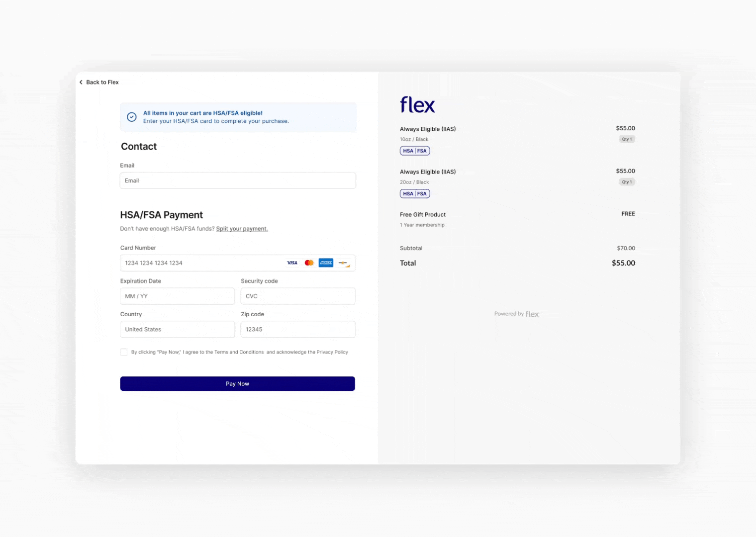Click the Contact heading

click(x=139, y=147)
